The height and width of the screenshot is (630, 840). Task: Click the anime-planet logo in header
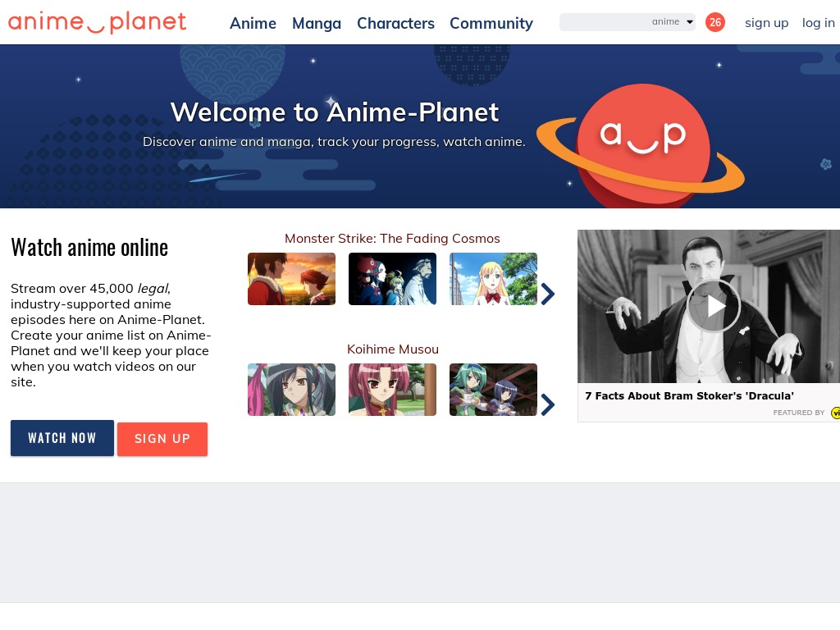pyautogui.click(x=97, y=22)
